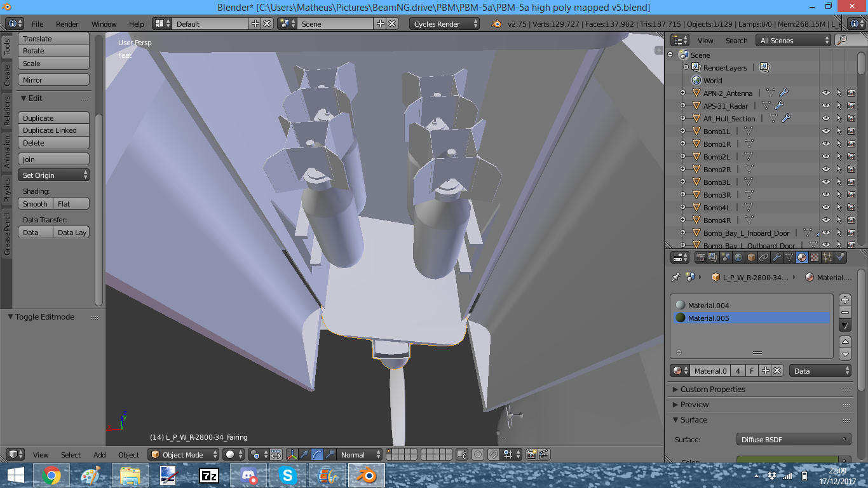Move material slot up with arrow
Image resolution: width=868 pixels, height=488 pixels.
[845, 342]
